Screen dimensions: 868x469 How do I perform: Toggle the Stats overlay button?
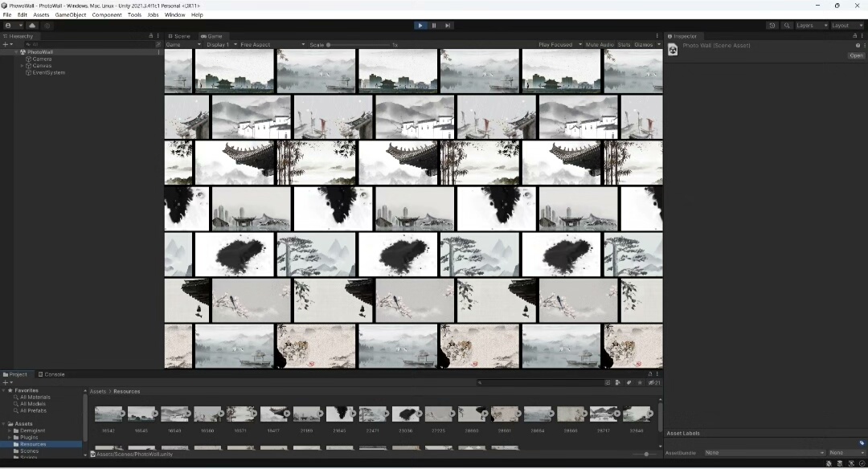pyautogui.click(x=624, y=45)
